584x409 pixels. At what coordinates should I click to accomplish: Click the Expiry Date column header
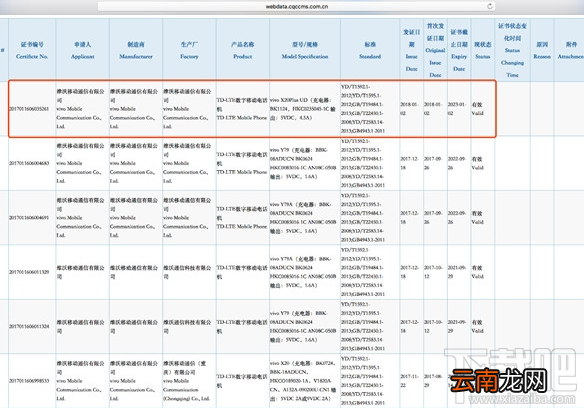pos(459,50)
